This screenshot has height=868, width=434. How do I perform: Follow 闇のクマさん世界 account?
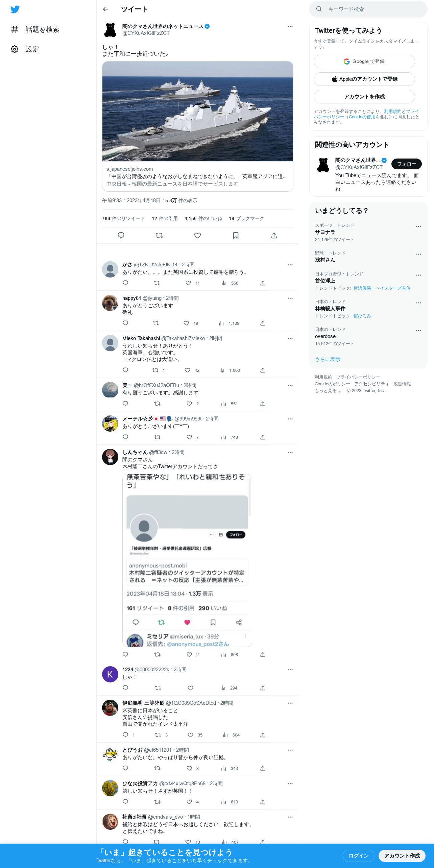pos(407,164)
